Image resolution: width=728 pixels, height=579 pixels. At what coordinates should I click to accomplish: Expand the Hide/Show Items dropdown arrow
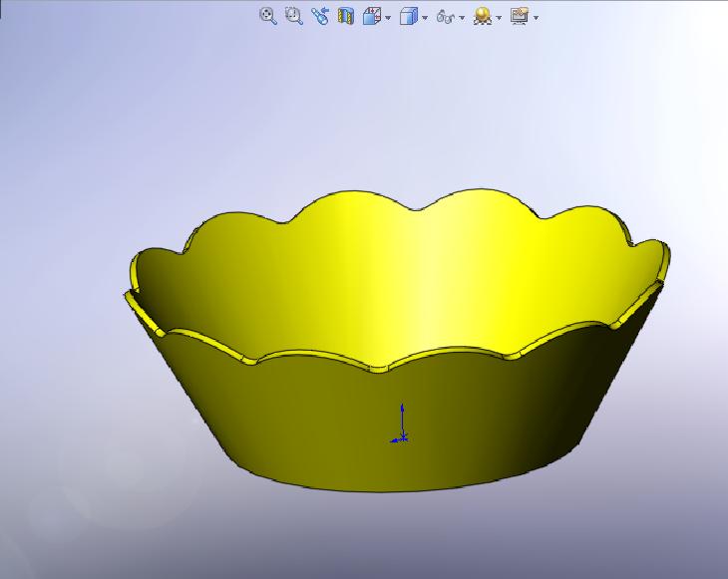pyautogui.click(x=462, y=18)
